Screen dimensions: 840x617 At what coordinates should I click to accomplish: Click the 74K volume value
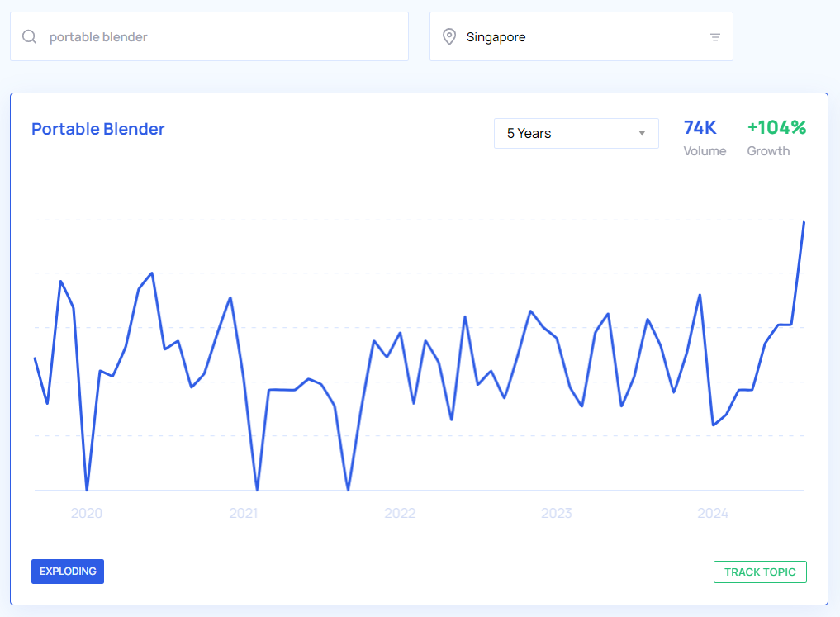pos(700,127)
